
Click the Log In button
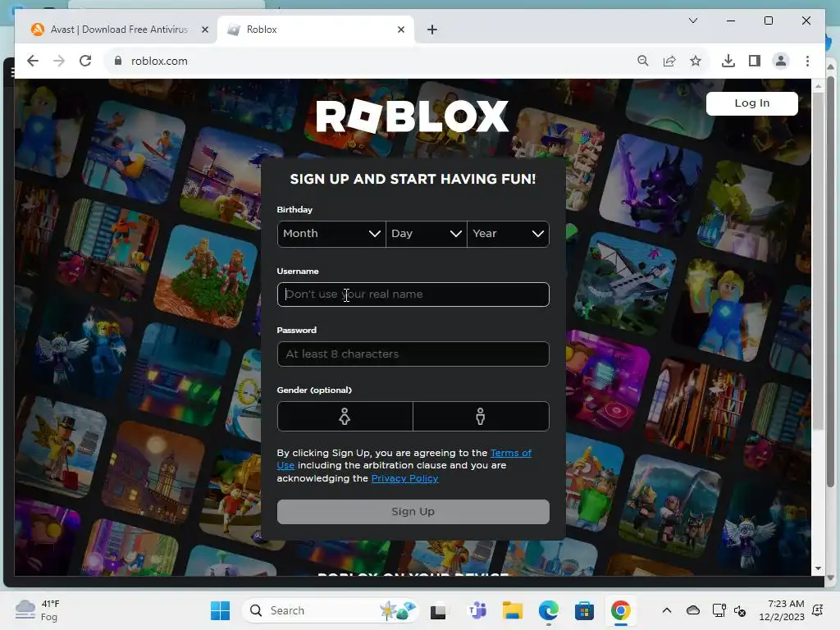[x=751, y=103]
